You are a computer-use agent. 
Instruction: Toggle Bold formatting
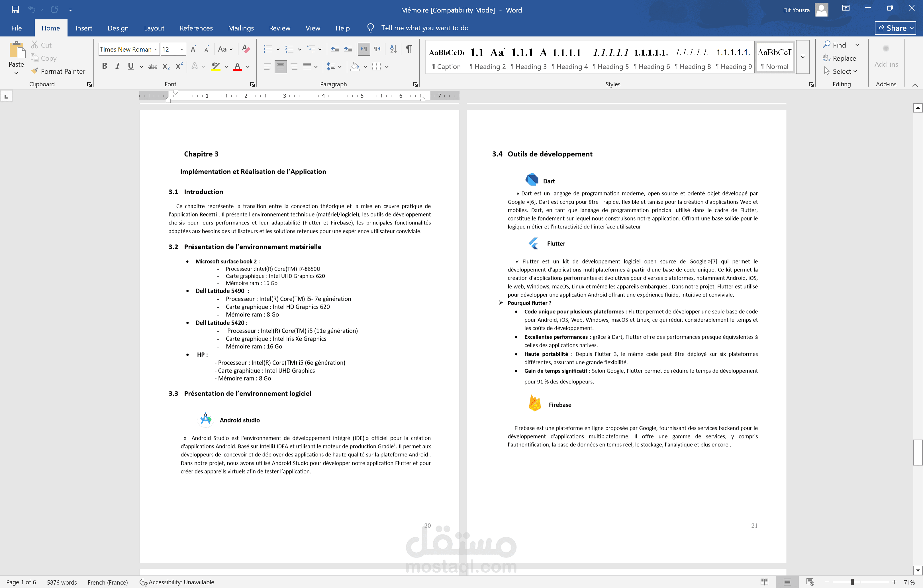(104, 66)
